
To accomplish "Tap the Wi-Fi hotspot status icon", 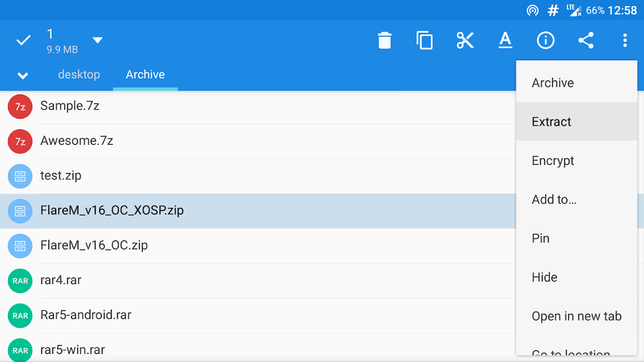I will tap(532, 11).
